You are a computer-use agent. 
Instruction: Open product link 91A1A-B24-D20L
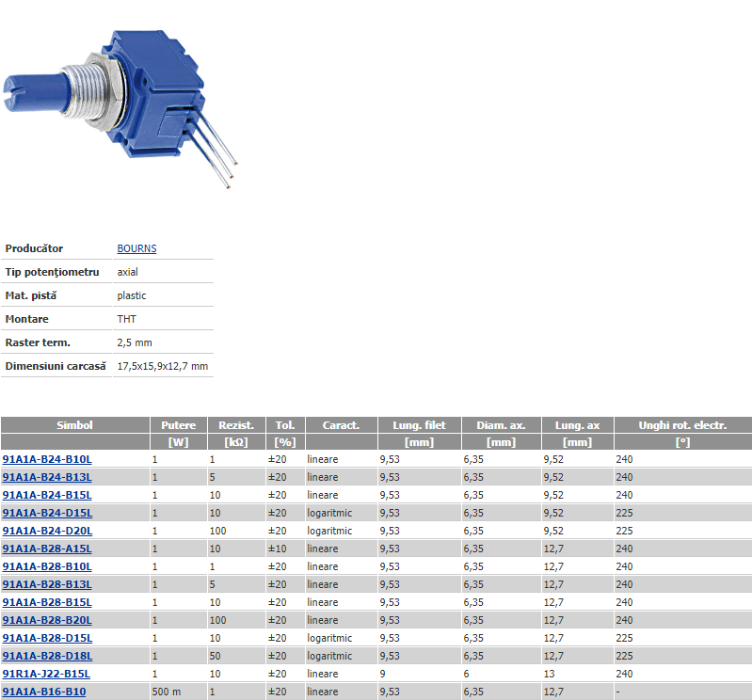pyautogui.click(x=47, y=531)
